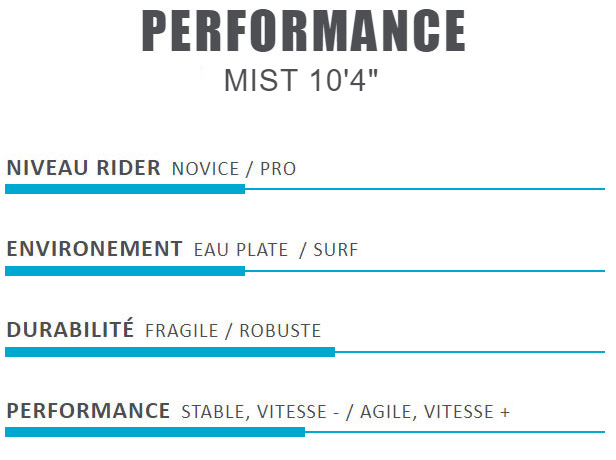Click the thick filled Environement bar
The width and height of the screenshot is (616, 460).
point(125,270)
